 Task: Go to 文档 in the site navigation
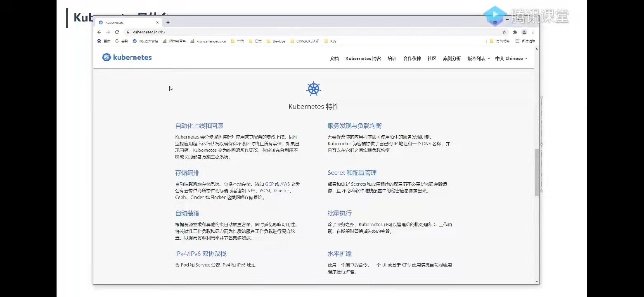coord(334,59)
